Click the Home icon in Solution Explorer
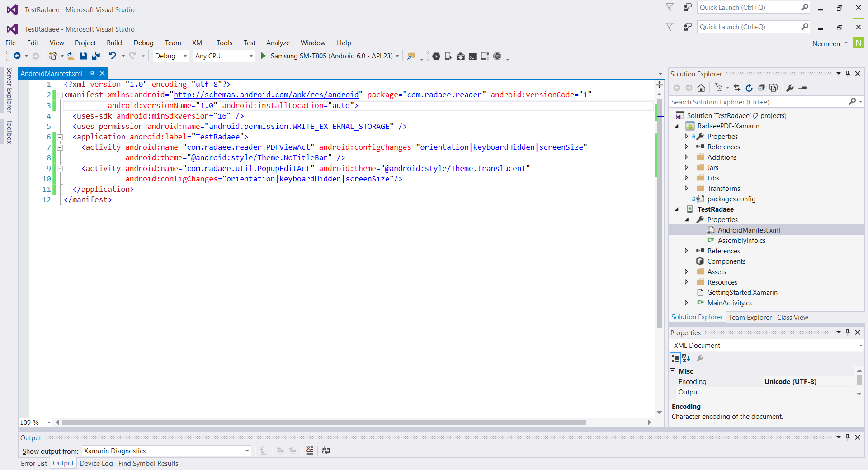 (701, 88)
